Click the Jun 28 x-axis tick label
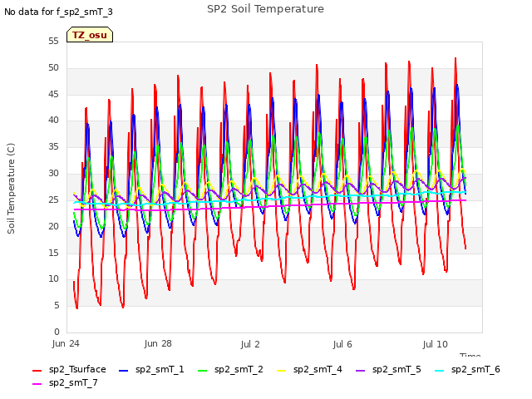The image size is (532, 399). (158, 343)
